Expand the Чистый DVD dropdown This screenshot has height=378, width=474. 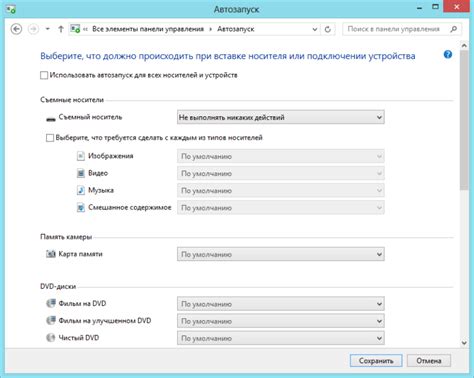click(x=281, y=338)
